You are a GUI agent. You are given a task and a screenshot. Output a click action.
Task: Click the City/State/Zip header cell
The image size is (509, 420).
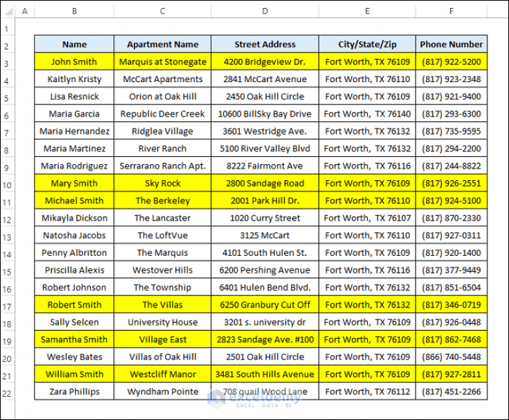367,44
